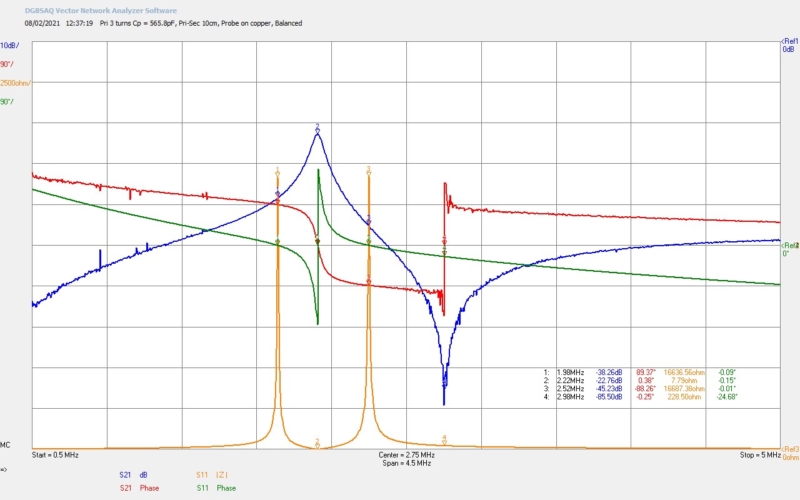Click the green 90°/ scale label
This screenshot has width=800, height=500.
click(7, 102)
